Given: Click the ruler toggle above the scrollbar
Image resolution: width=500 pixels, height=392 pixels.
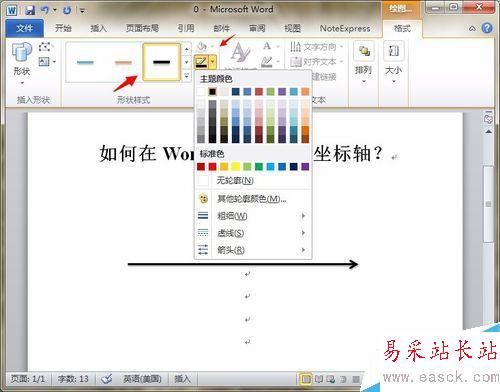Looking at the screenshot, I should [488, 112].
